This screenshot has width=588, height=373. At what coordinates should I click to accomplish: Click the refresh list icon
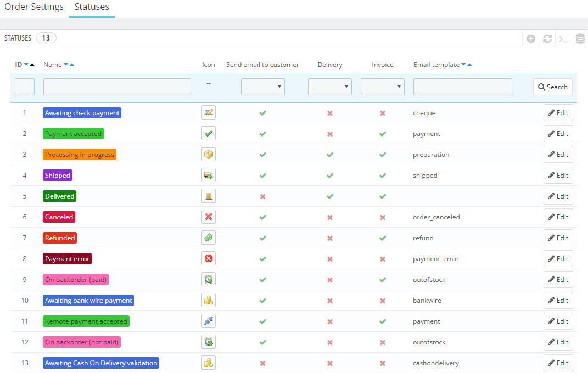coord(547,38)
